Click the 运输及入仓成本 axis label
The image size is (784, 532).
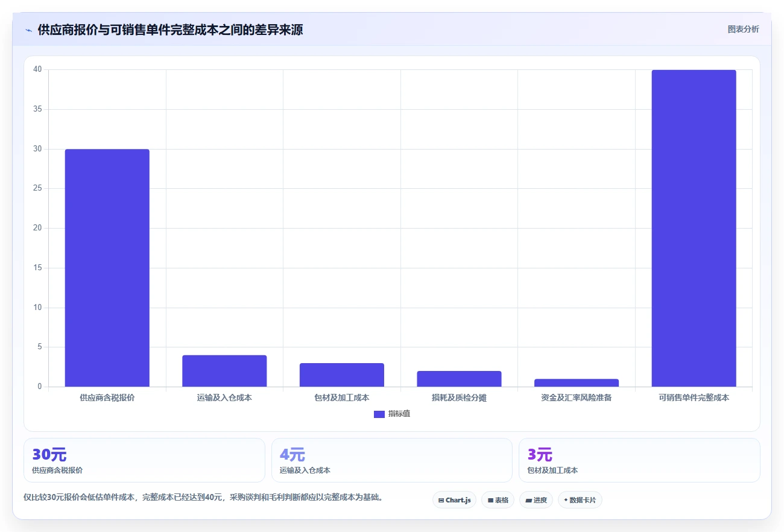click(x=224, y=398)
